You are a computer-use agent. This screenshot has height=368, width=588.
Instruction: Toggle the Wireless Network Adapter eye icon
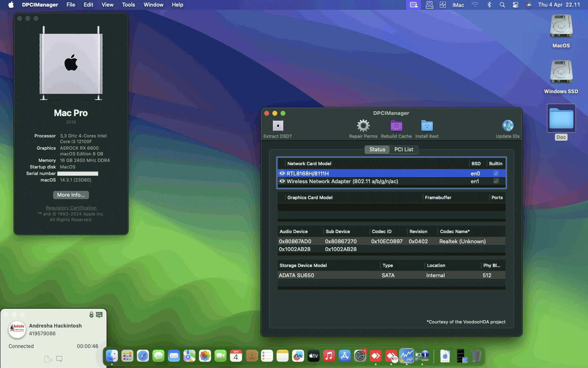coord(283,181)
